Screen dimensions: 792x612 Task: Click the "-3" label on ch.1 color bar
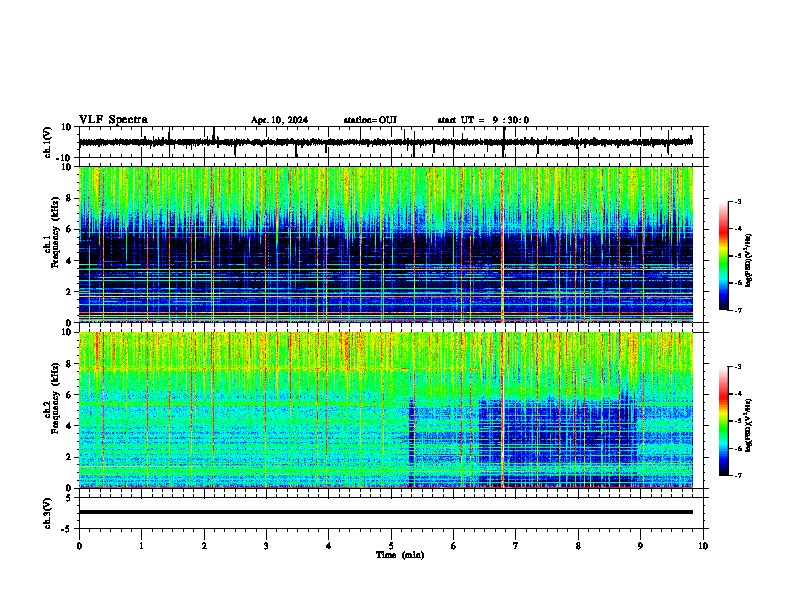coord(737,201)
